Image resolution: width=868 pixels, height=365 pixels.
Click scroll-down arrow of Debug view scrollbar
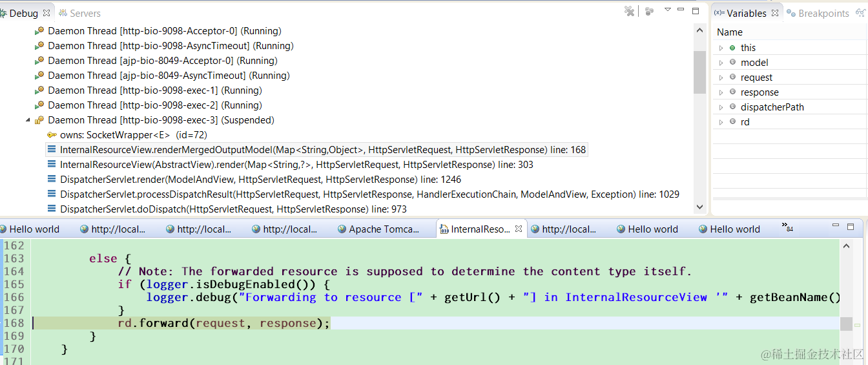699,207
